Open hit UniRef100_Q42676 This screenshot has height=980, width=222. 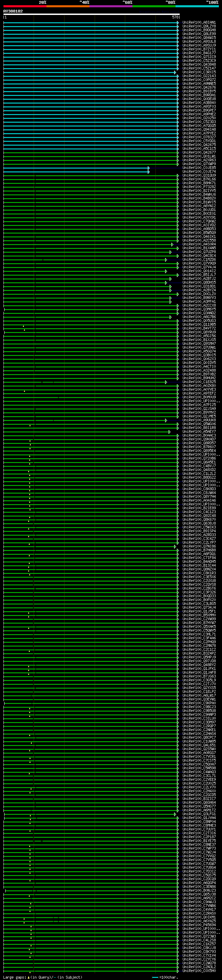[199, 88]
